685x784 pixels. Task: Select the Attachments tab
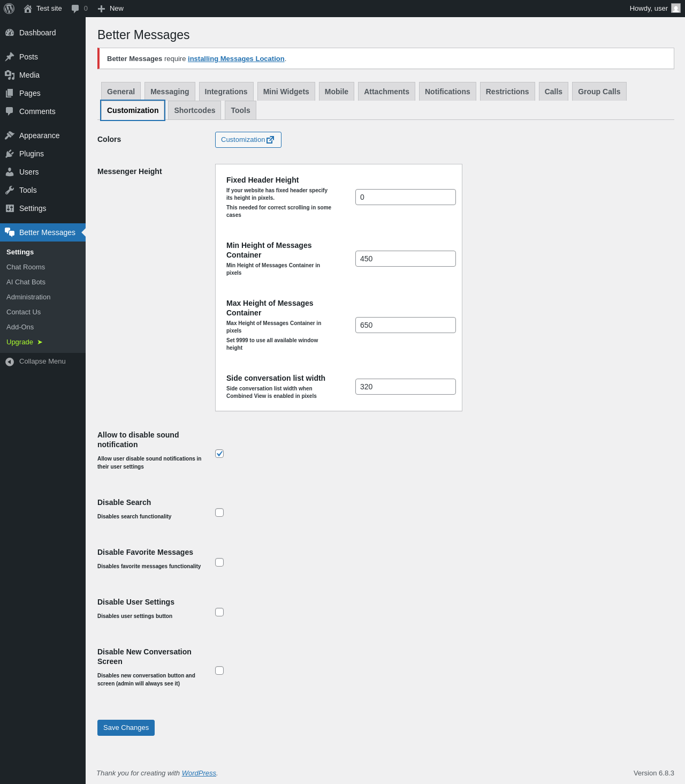(x=386, y=92)
